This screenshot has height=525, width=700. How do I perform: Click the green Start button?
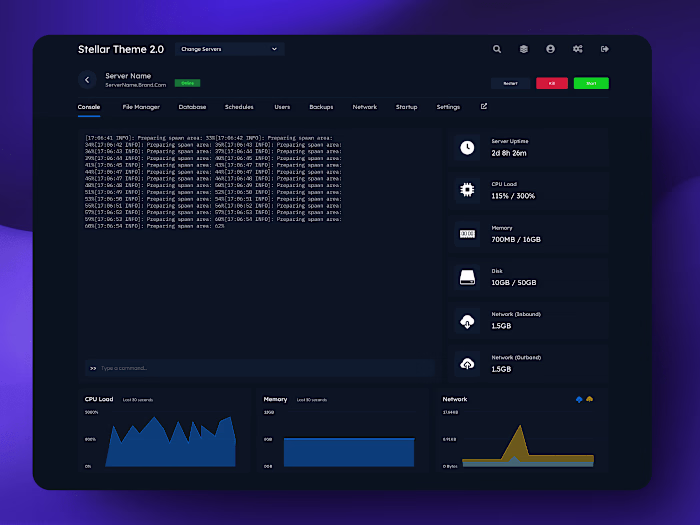[x=591, y=83]
